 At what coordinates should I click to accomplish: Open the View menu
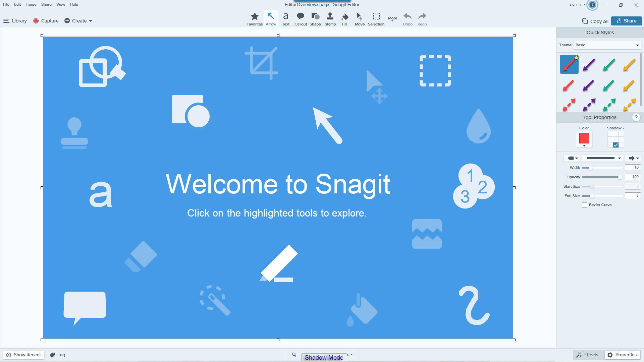pyautogui.click(x=61, y=4)
